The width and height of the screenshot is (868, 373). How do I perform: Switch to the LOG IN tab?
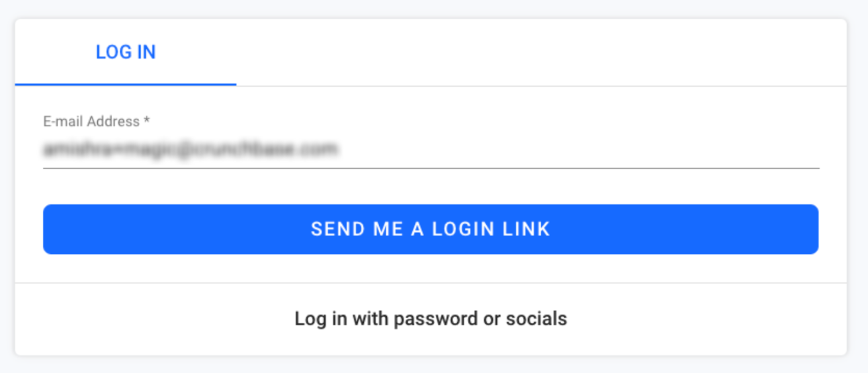pyautogui.click(x=126, y=52)
